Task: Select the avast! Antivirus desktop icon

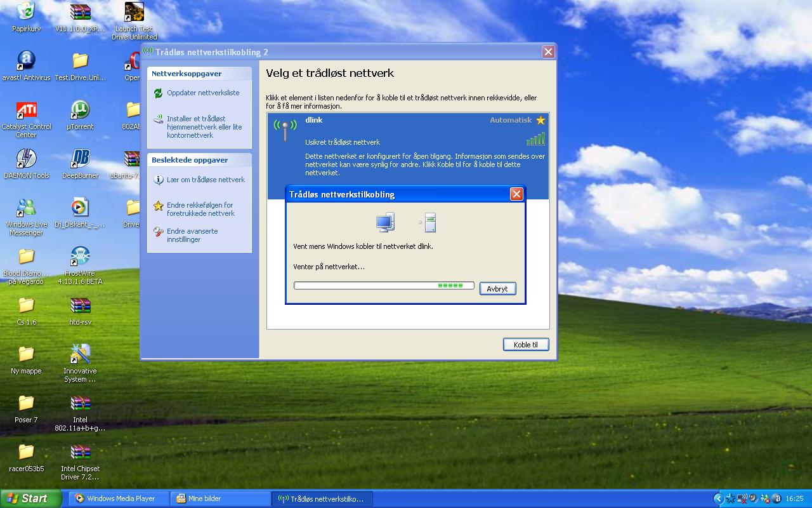Action: [x=26, y=66]
